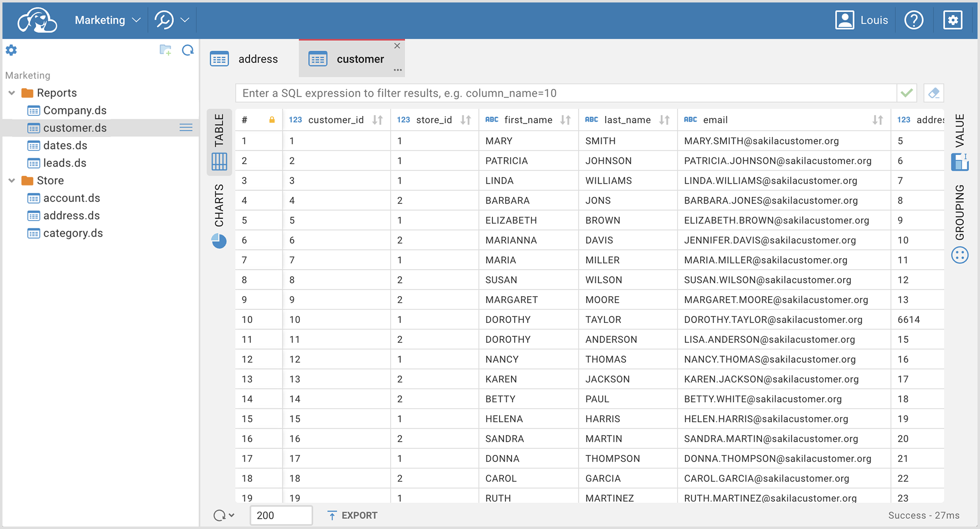Open the settings gear in top bar
The width and height of the screenshot is (980, 529).
tap(952, 20)
